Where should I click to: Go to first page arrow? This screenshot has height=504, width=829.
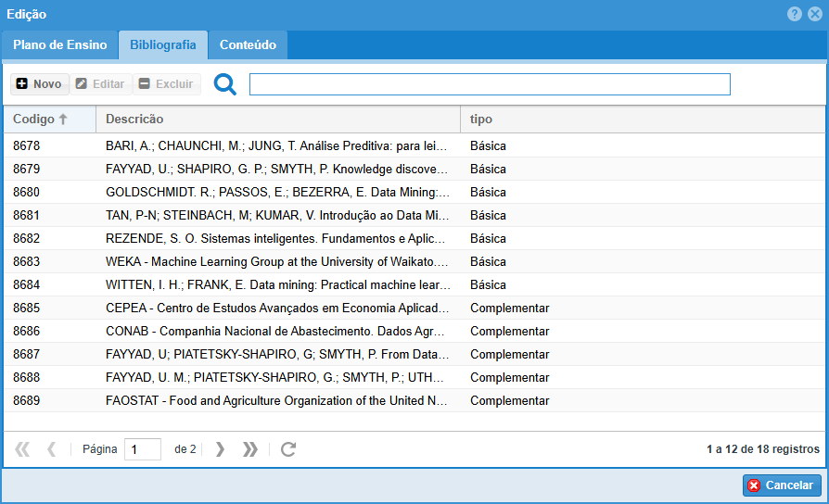[x=23, y=449]
